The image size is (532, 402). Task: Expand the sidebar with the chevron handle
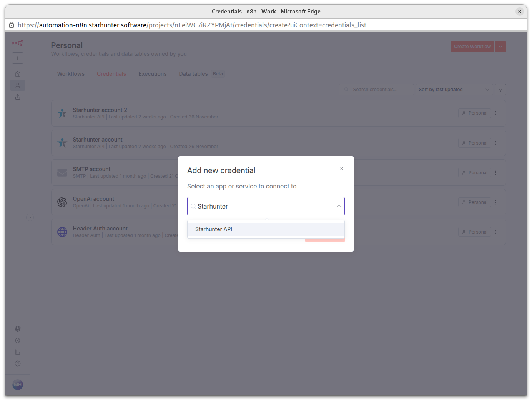click(x=30, y=217)
